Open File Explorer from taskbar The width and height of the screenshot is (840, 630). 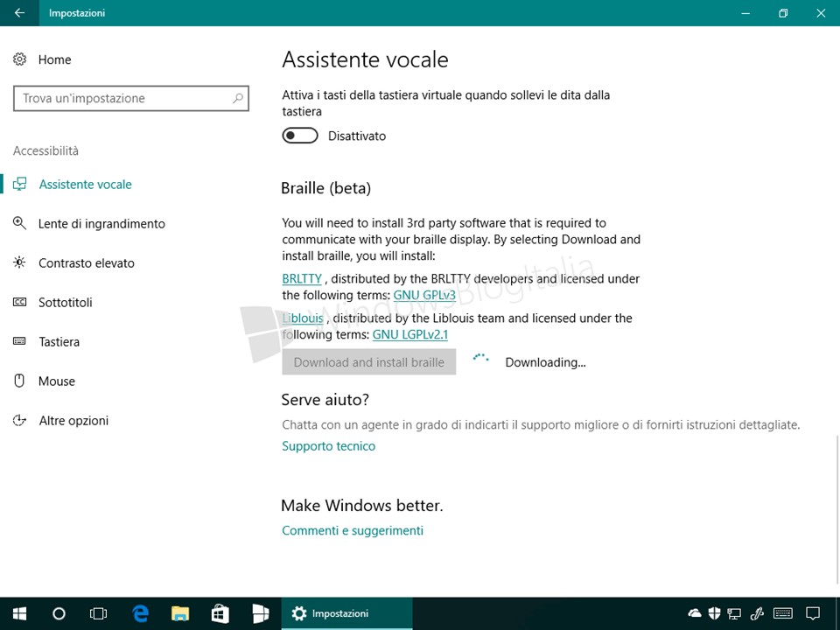pyautogui.click(x=180, y=613)
